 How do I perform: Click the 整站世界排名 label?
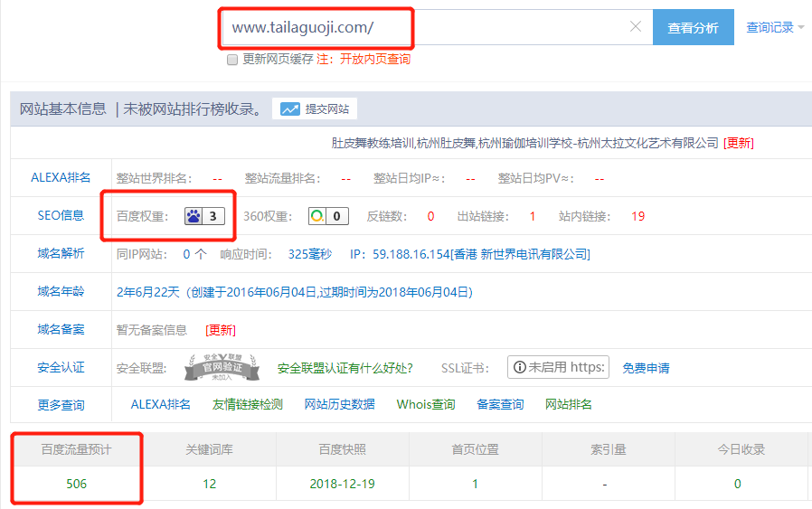pos(154,179)
